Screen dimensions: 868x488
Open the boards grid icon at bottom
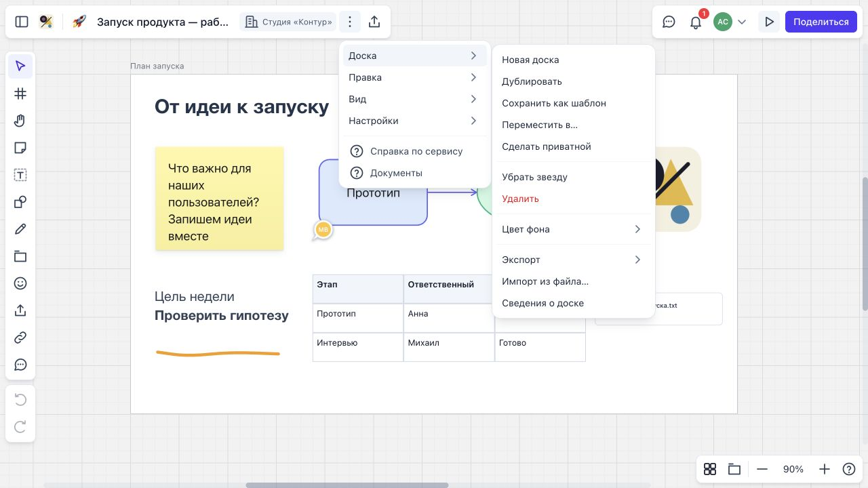(710, 469)
